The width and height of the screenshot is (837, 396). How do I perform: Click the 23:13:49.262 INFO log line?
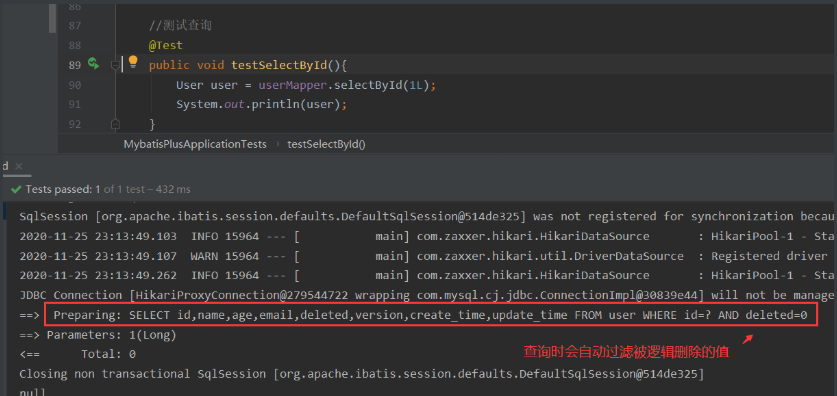[x=427, y=275]
